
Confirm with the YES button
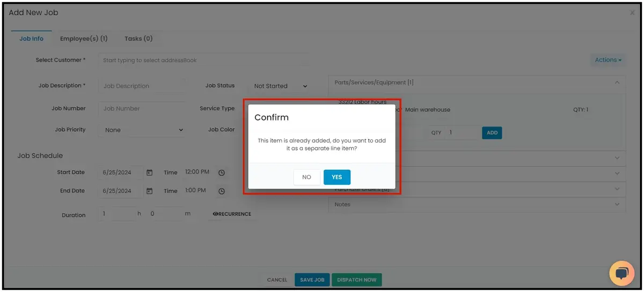tap(337, 177)
